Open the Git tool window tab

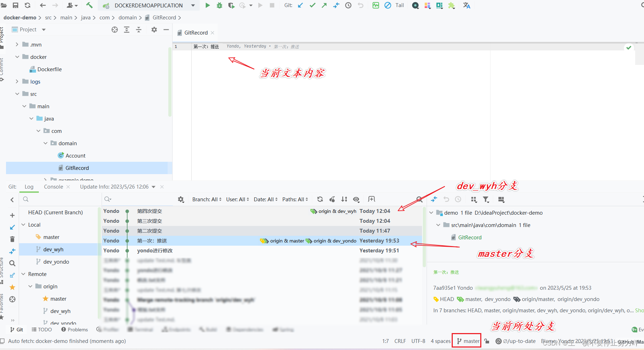pyautogui.click(x=17, y=330)
